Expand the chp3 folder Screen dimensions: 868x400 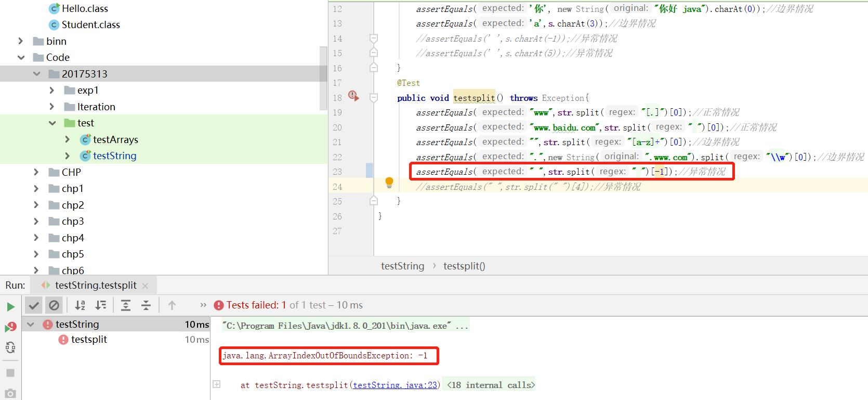[x=36, y=221]
